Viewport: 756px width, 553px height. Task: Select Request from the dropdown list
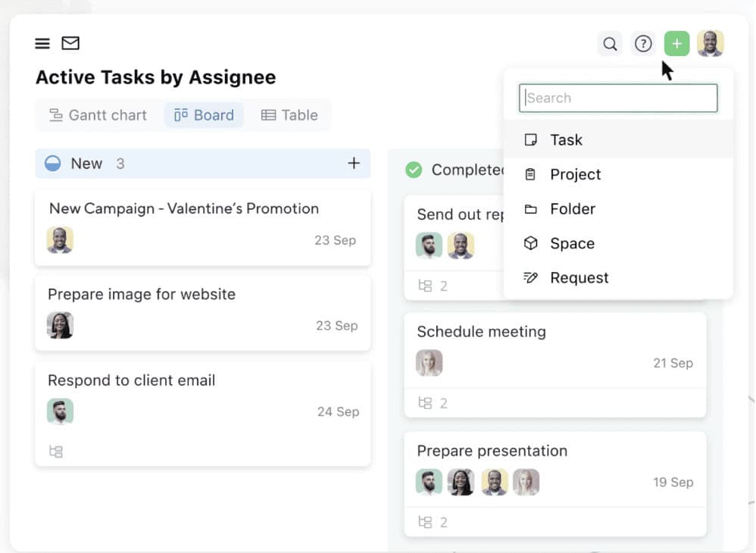click(x=618, y=278)
